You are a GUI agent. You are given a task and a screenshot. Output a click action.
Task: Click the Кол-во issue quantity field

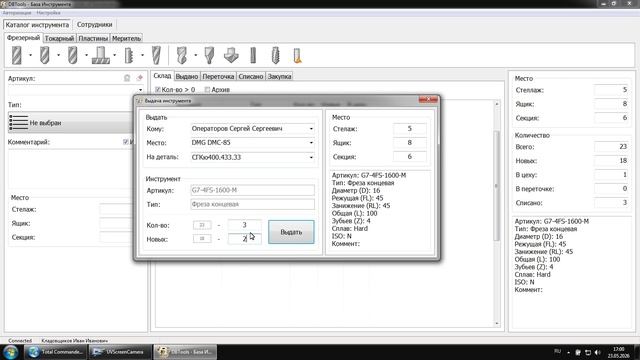pos(244,225)
